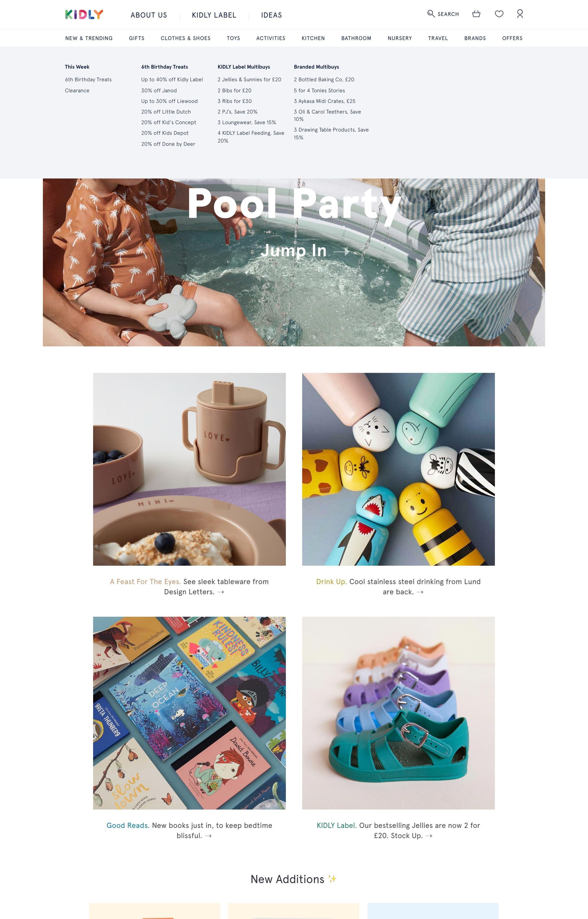Expand the BRANDS navigation menu

(x=475, y=38)
